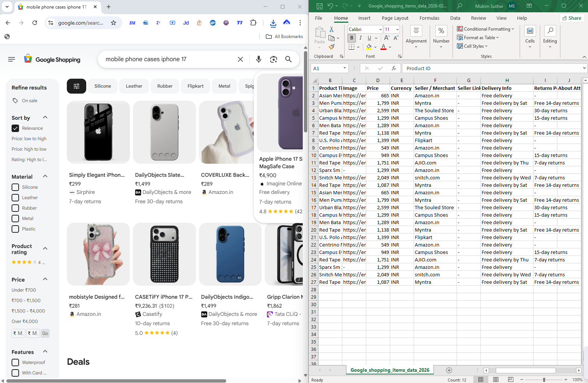Reload the Chrome page
This screenshot has height=383, width=588.
click(35, 23)
